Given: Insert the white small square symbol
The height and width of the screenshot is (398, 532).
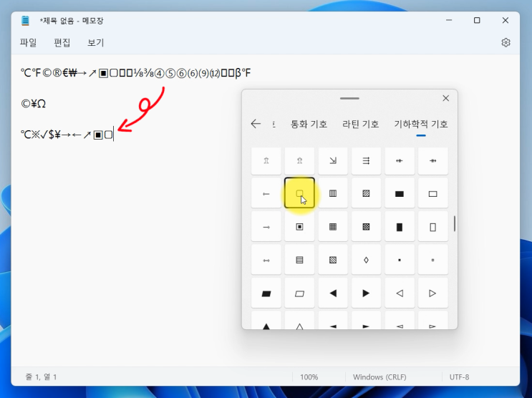Looking at the screenshot, I should tap(433, 260).
